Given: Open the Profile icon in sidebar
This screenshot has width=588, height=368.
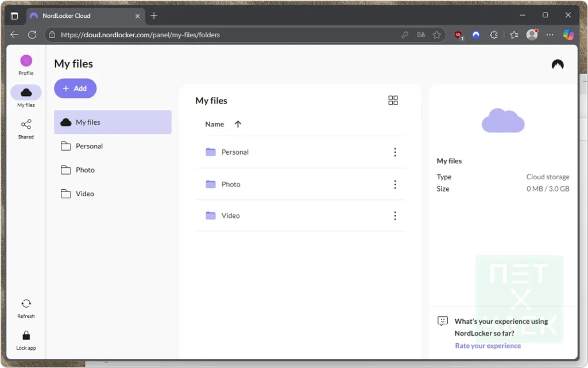Looking at the screenshot, I should pos(26,61).
